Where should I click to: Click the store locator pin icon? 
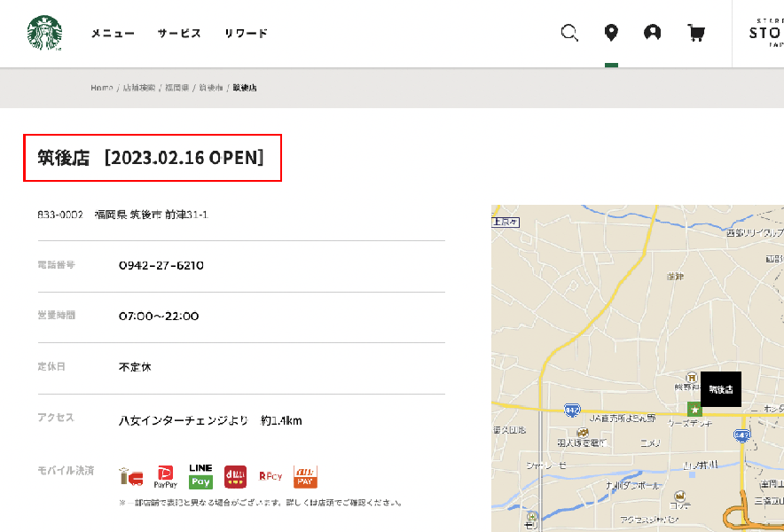click(x=611, y=33)
